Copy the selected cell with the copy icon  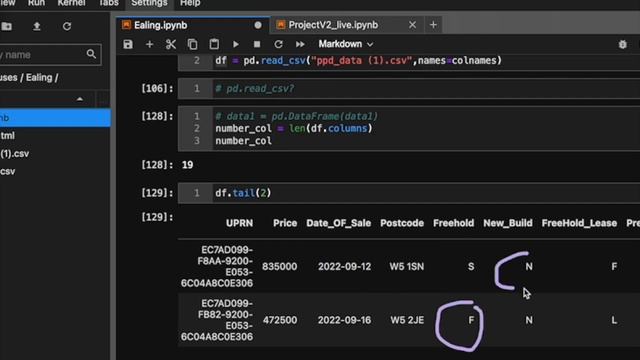192,44
